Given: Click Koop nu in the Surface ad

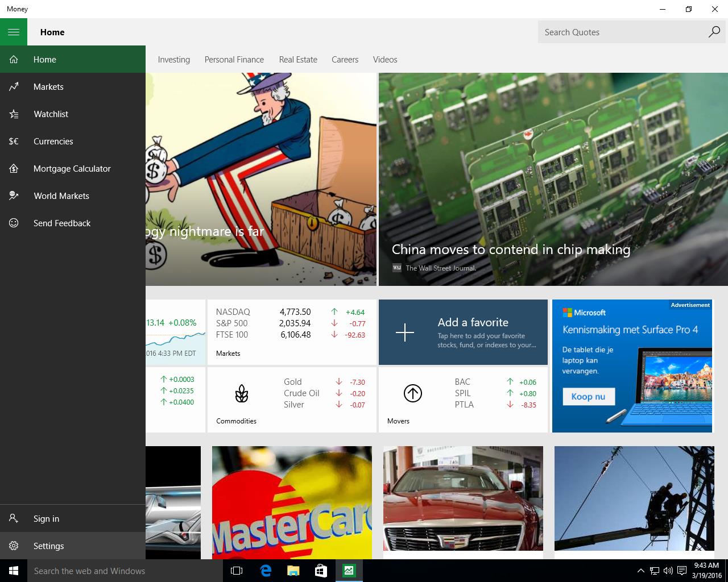Looking at the screenshot, I should point(588,396).
